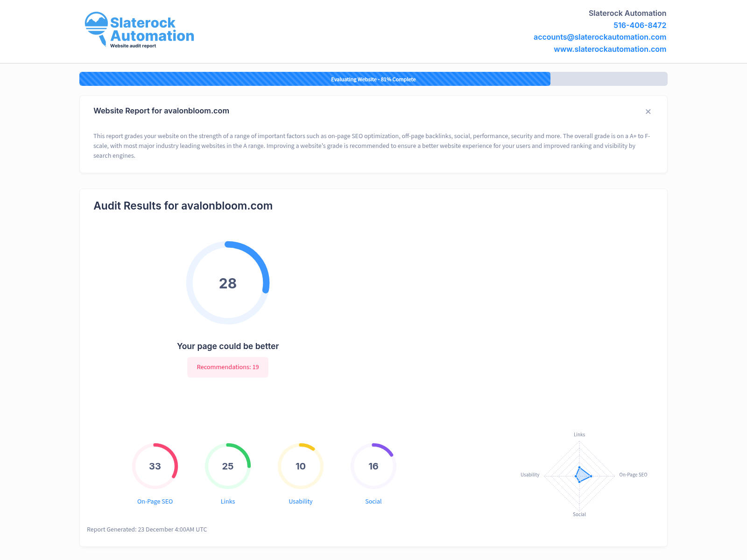Click the radar chart Links axis label
747x560 pixels.
[579, 434]
